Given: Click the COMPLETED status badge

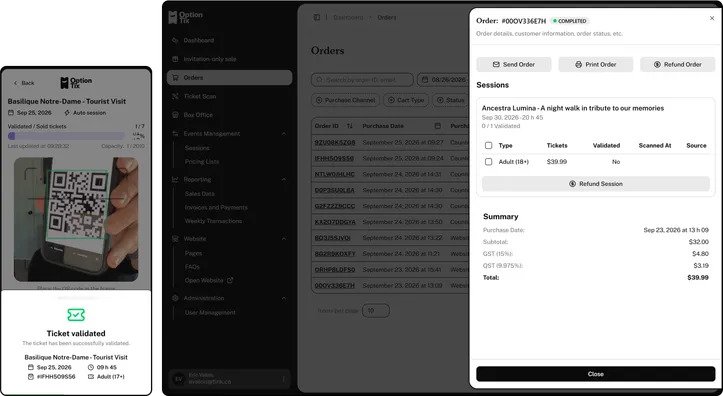Looking at the screenshot, I should point(569,21).
